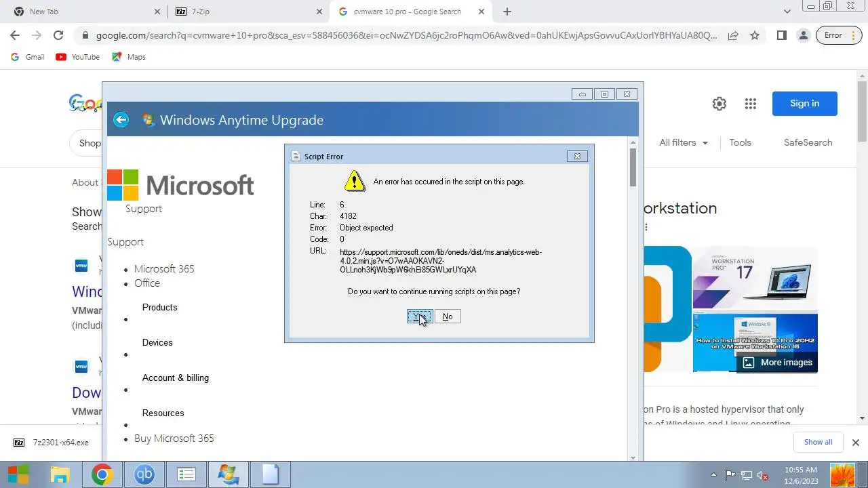The image size is (868, 488).
Task: Click the share page icon in address bar
Action: [733, 35]
